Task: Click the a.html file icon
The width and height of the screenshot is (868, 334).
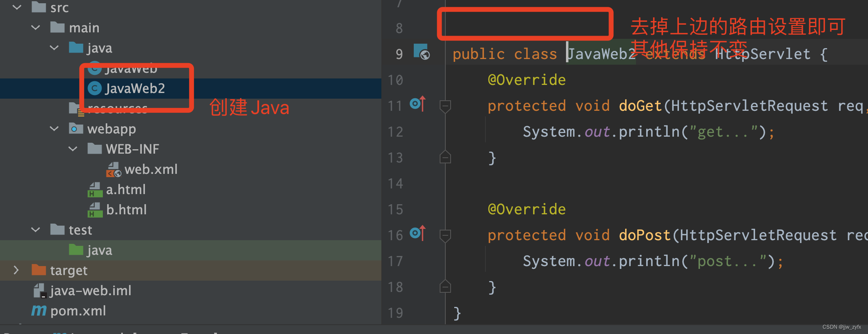Action: [x=95, y=190]
